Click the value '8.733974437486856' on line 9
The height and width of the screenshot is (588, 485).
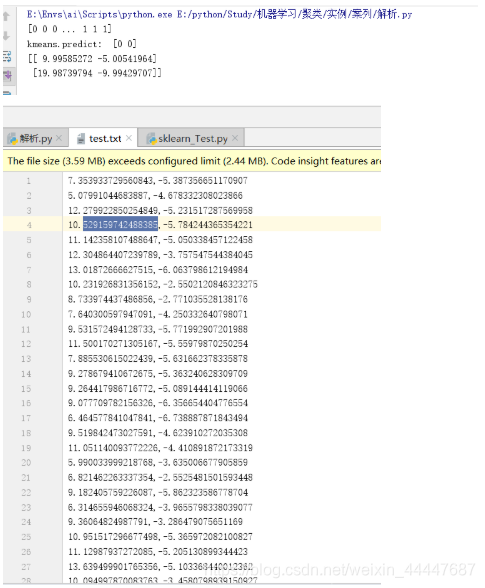(x=111, y=299)
